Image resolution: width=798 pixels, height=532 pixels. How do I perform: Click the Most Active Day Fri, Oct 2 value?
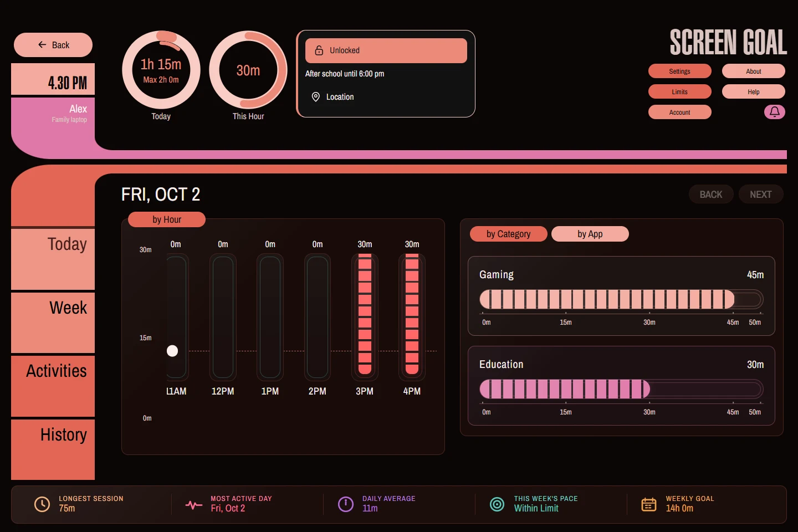[228, 508]
